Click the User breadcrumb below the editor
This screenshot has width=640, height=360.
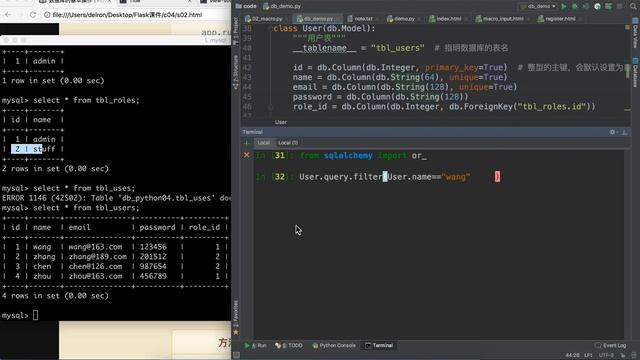pos(281,122)
